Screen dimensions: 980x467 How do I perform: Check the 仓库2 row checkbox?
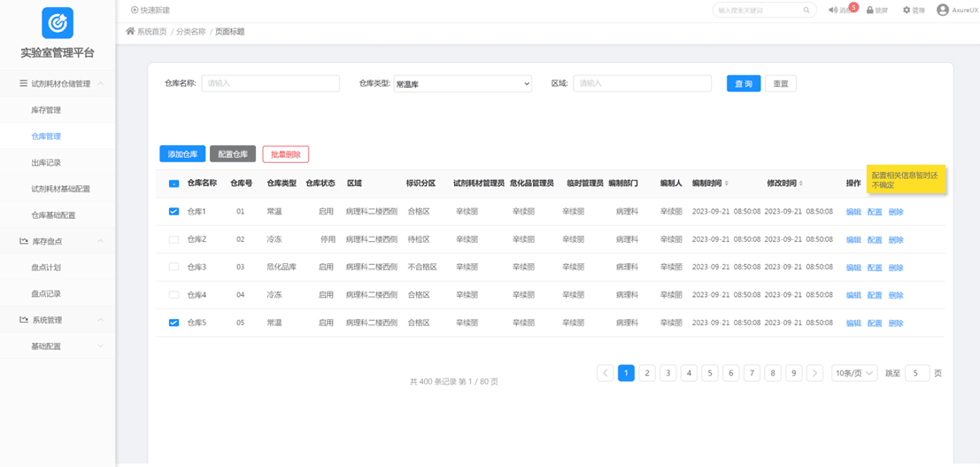[x=174, y=239]
